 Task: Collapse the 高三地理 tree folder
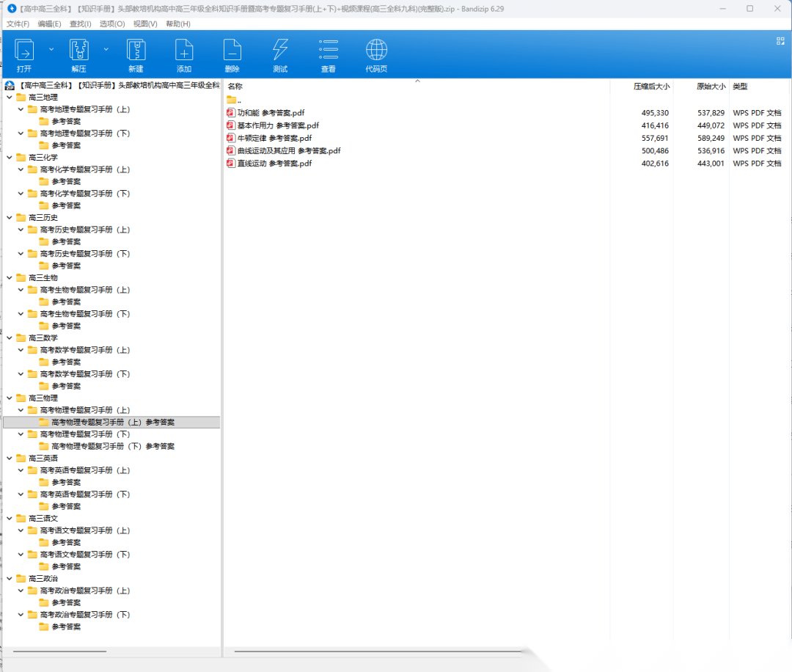click(x=10, y=97)
